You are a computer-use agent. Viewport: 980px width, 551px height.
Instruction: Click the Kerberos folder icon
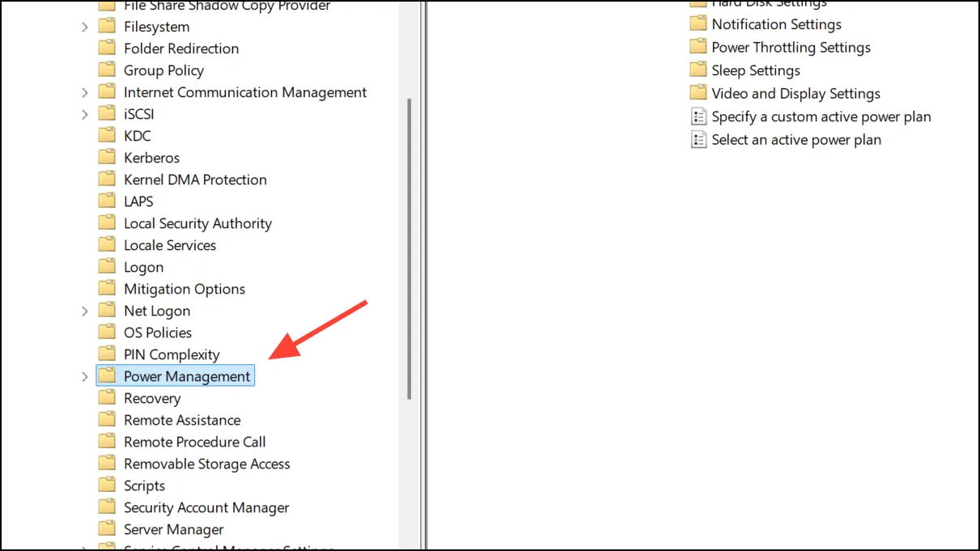tap(107, 157)
